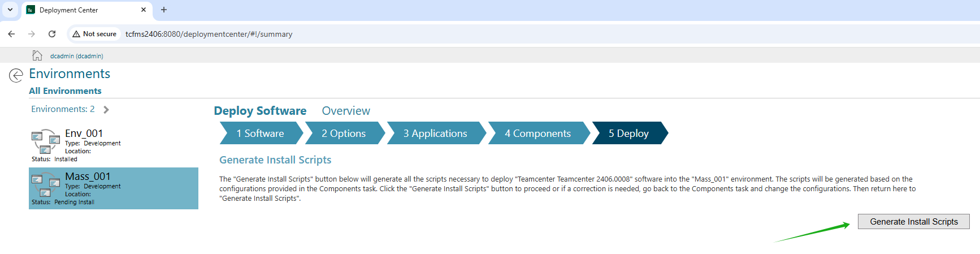980x254 pixels.
Task: Click the Environments heading
Action: point(70,74)
